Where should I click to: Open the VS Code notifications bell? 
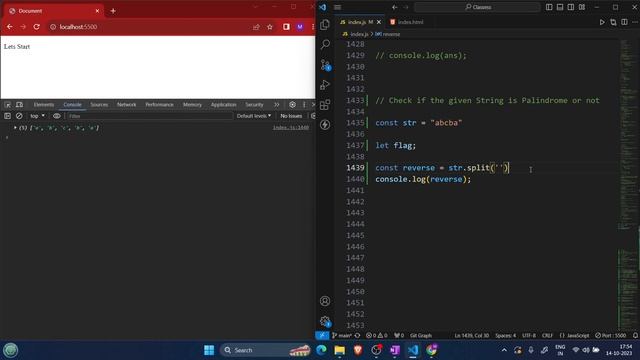[635, 335]
